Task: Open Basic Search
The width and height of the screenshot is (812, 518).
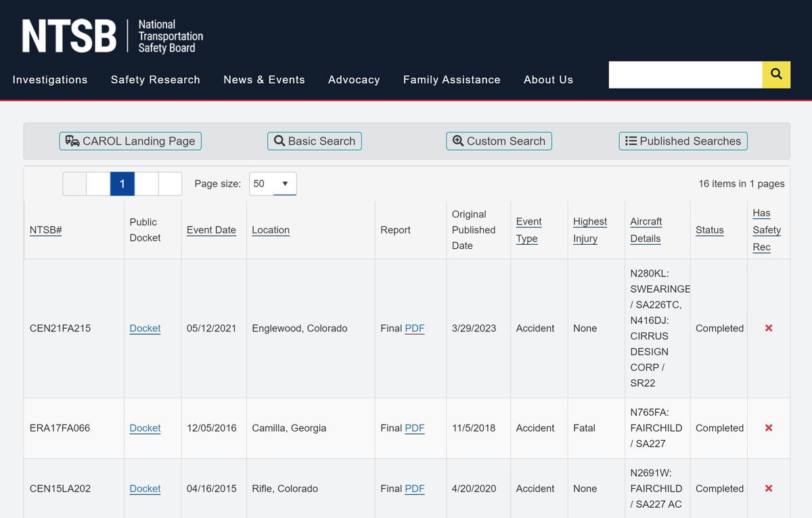Action: [315, 141]
